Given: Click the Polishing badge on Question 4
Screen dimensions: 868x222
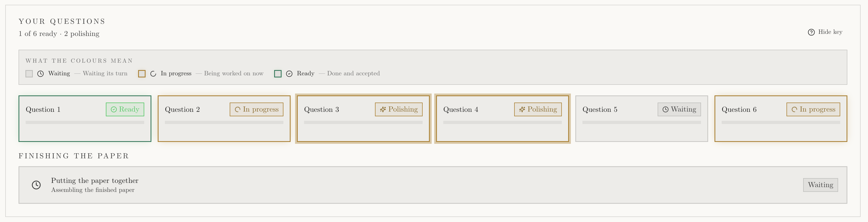Looking at the screenshot, I should point(538,109).
